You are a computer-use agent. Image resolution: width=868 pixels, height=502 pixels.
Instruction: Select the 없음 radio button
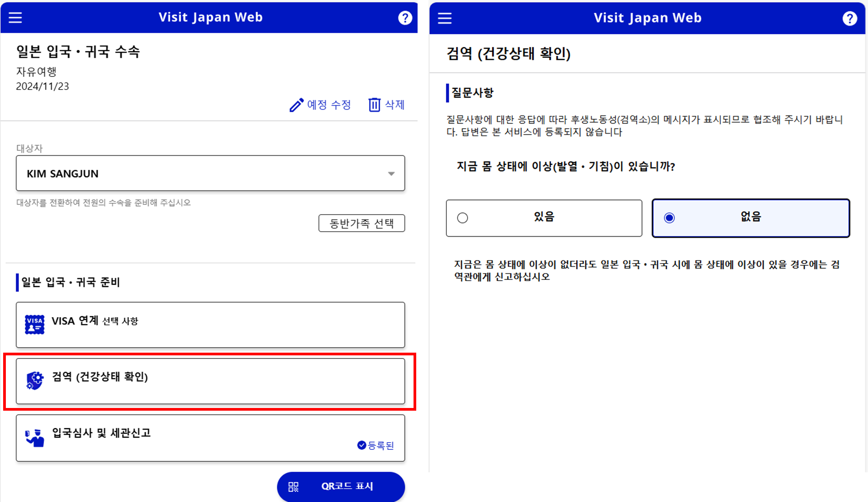670,217
